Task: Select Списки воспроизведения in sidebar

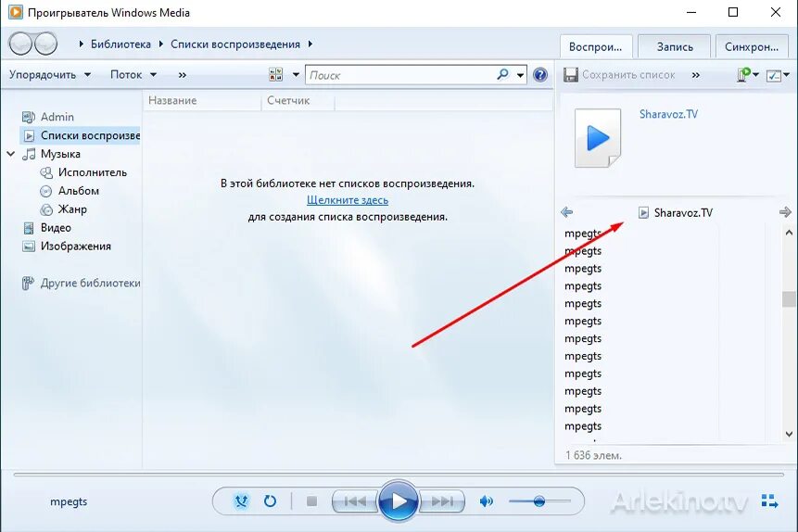Action: click(80, 135)
